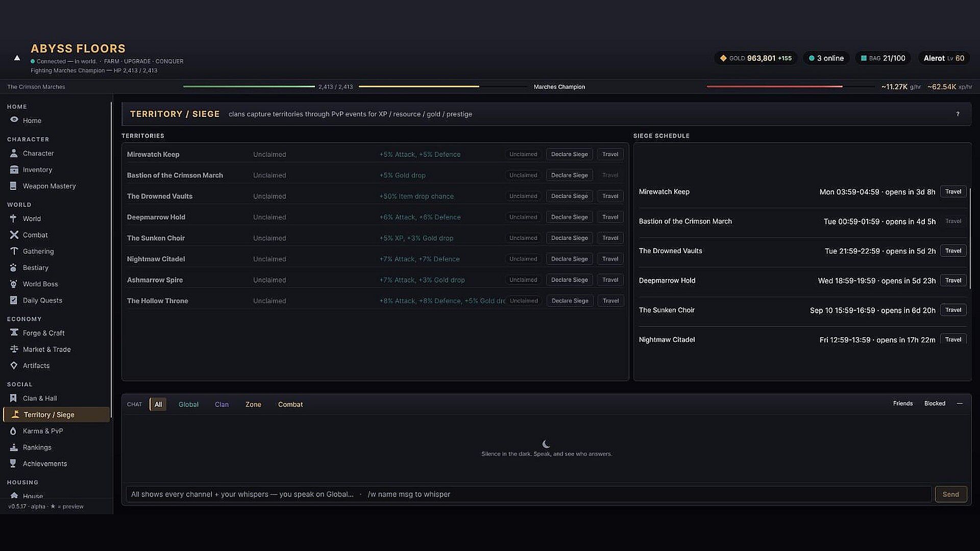Click the chat message input field
The height and width of the screenshot is (551, 980).
click(529, 494)
